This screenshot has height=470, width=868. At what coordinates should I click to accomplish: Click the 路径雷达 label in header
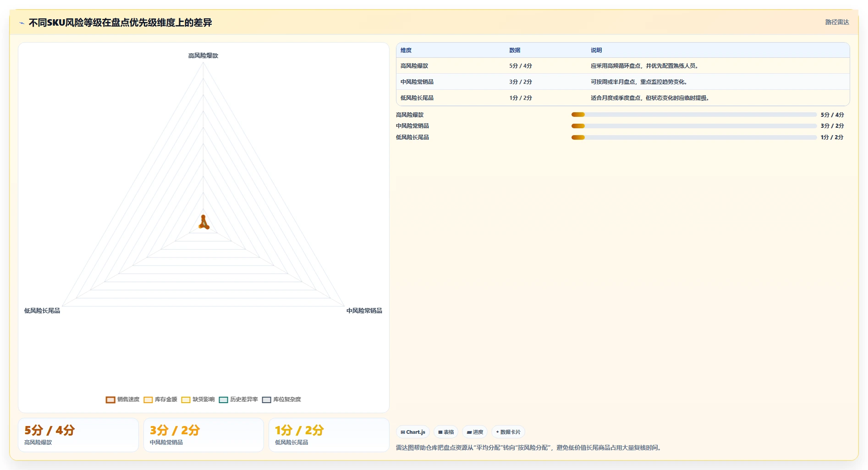click(x=837, y=22)
